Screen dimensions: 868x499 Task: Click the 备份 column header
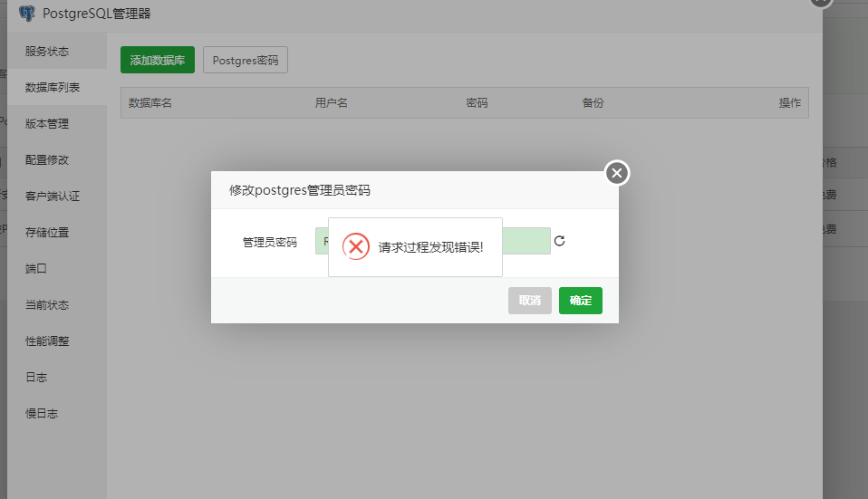pyautogui.click(x=593, y=103)
